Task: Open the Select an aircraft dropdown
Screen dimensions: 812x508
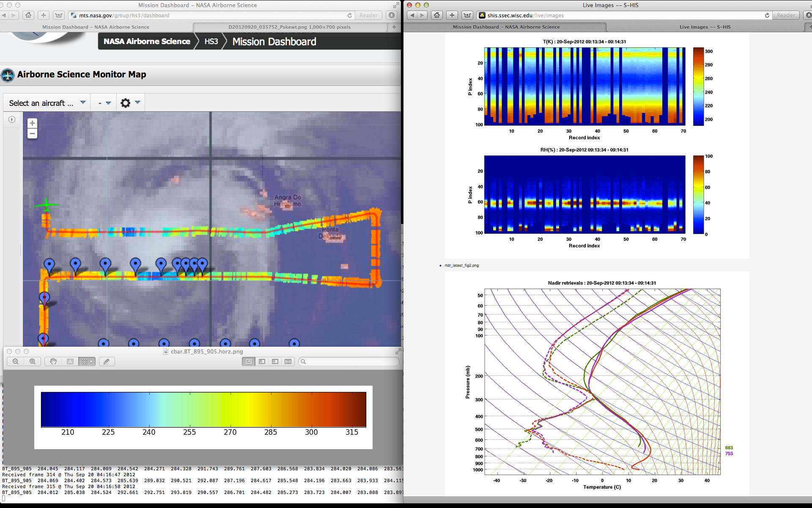Action: pyautogui.click(x=47, y=103)
